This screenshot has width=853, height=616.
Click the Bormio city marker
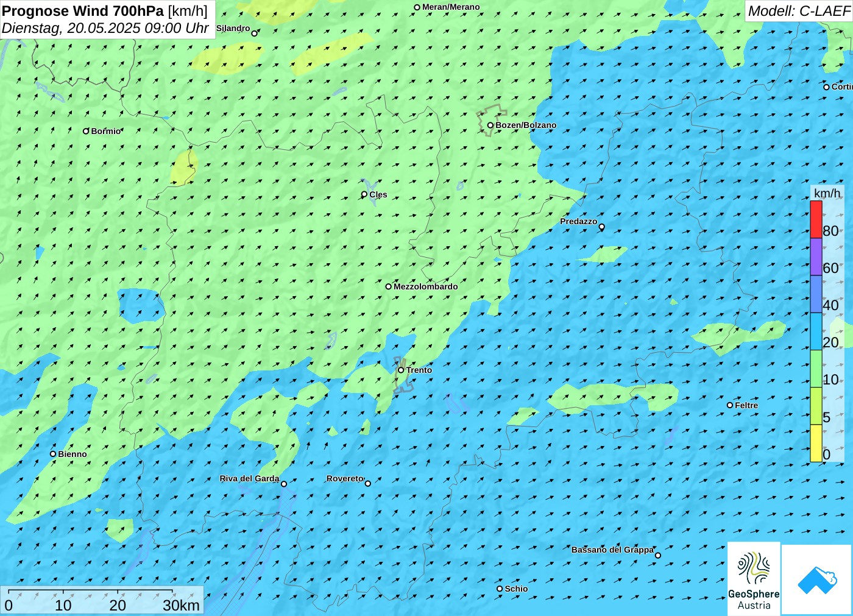[86, 131]
